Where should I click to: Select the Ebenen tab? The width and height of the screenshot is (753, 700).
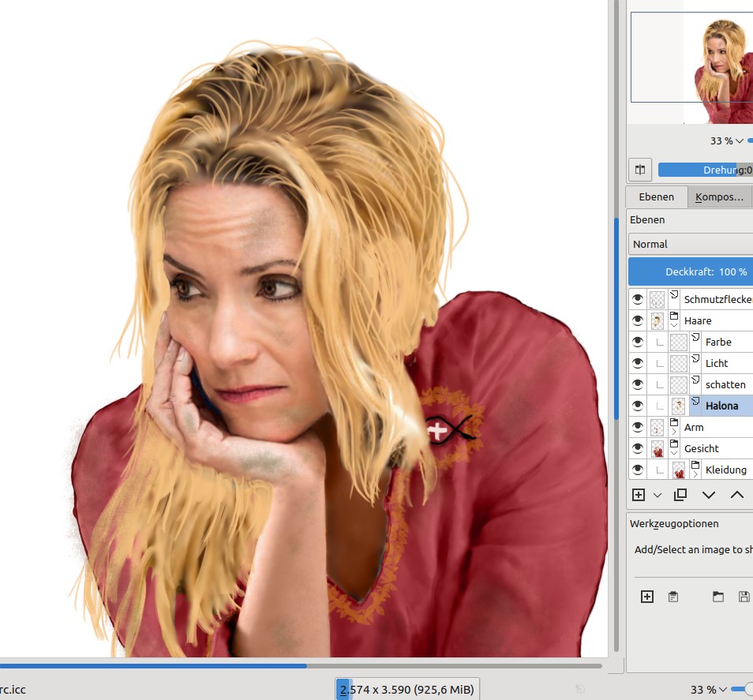(656, 197)
